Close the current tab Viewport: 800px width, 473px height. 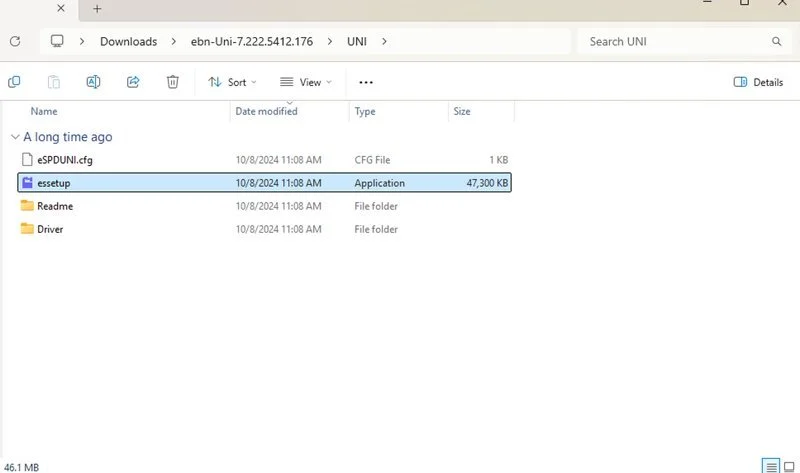[61, 8]
